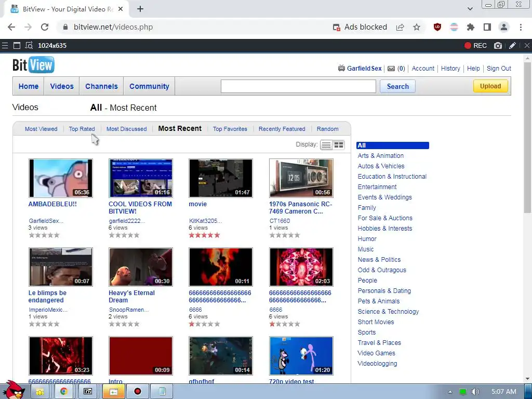Image resolution: width=532 pixels, height=399 pixels.
Task: Click the colorful striped extension icon
Action: pos(454,27)
